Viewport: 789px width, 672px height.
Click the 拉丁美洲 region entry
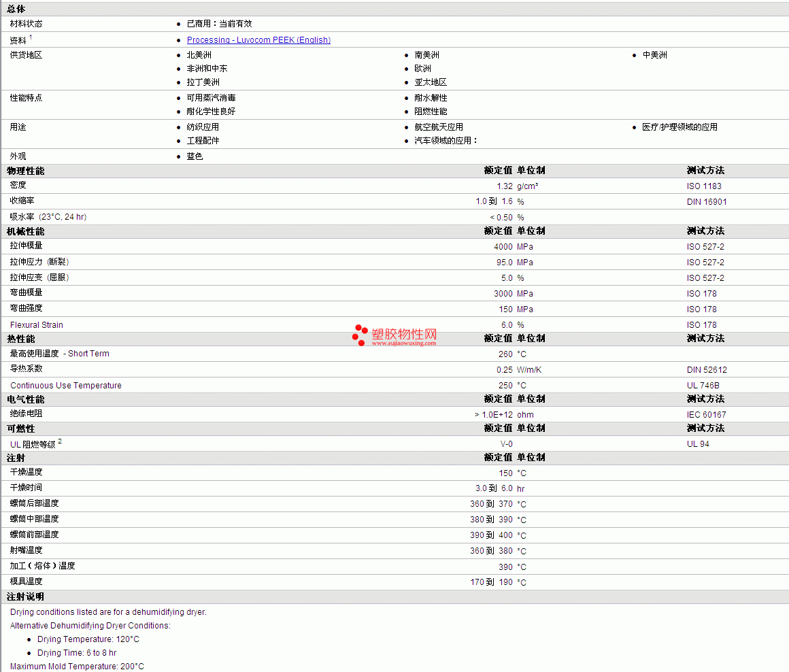coord(203,82)
